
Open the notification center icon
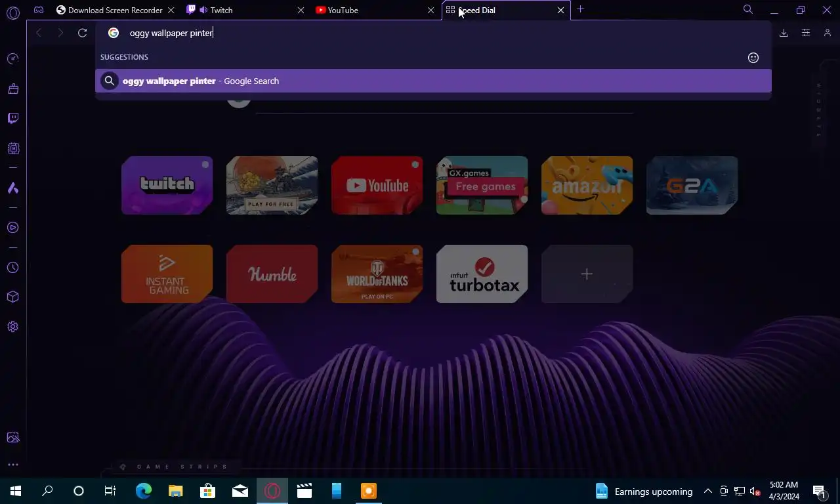[819, 491]
